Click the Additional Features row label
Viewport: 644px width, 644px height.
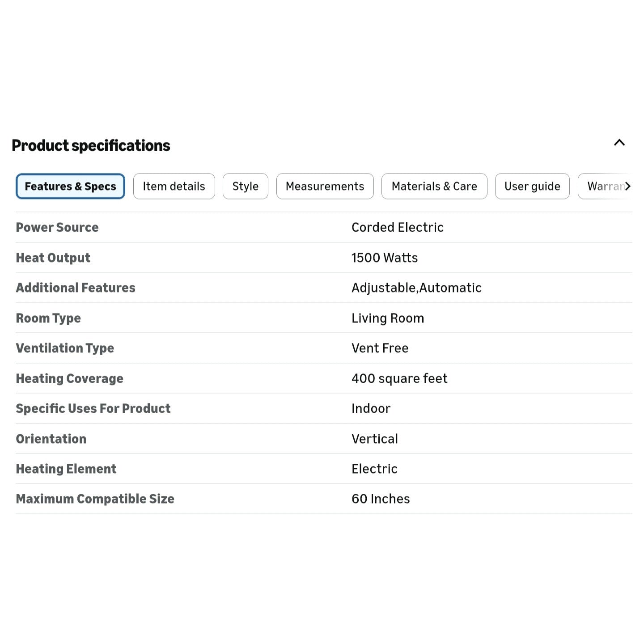coord(76,288)
